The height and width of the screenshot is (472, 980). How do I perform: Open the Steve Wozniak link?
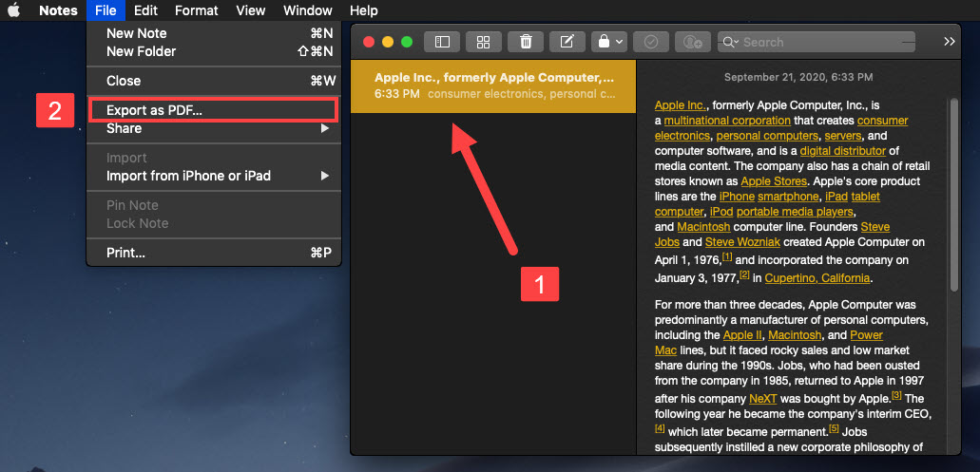pyautogui.click(x=743, y=242)
